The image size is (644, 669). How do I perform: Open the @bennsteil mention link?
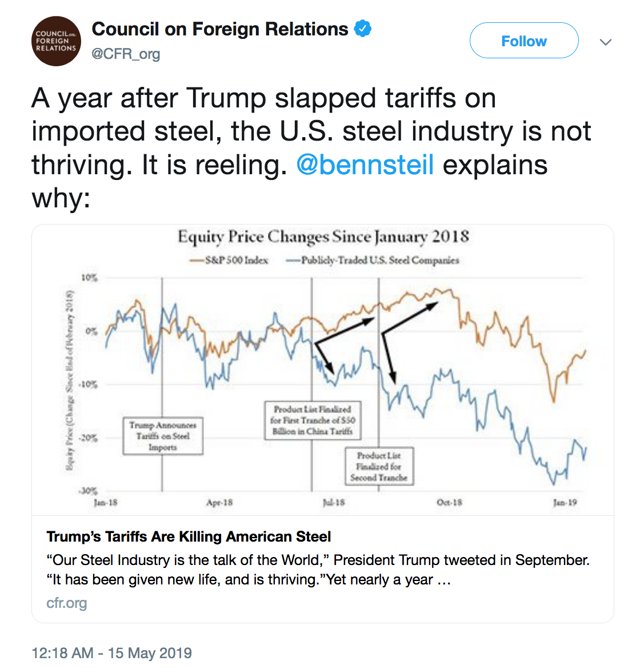pos(365,165)
